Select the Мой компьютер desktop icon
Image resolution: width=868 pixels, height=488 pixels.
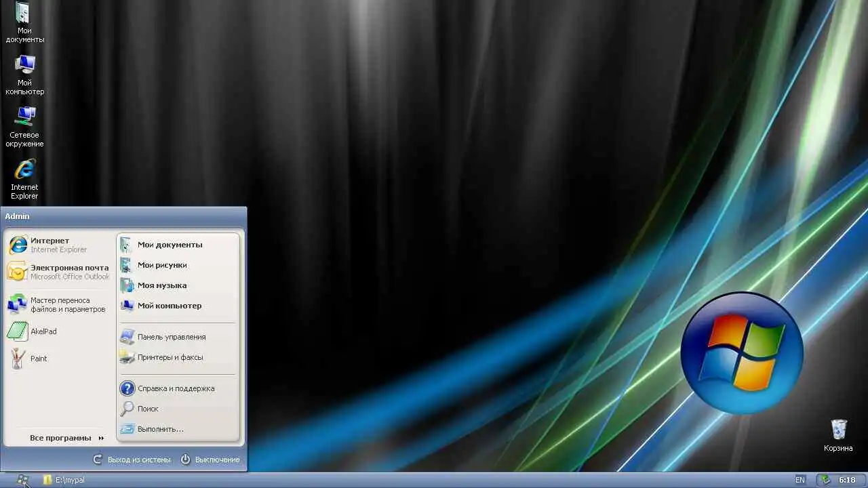[x=25, y=75]
